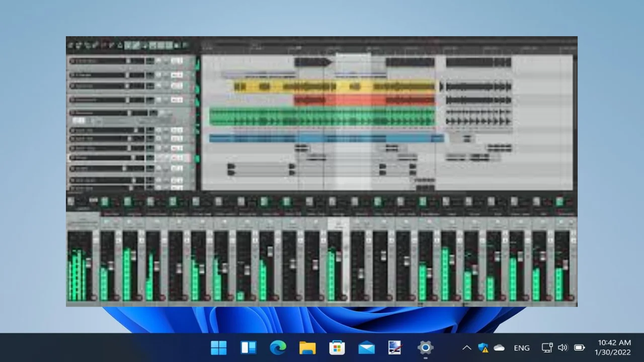The width and height of the screenshot is (644, 362).
Task: Open the pen-and-window app icon beside Mail
Action: coord(395,347)
